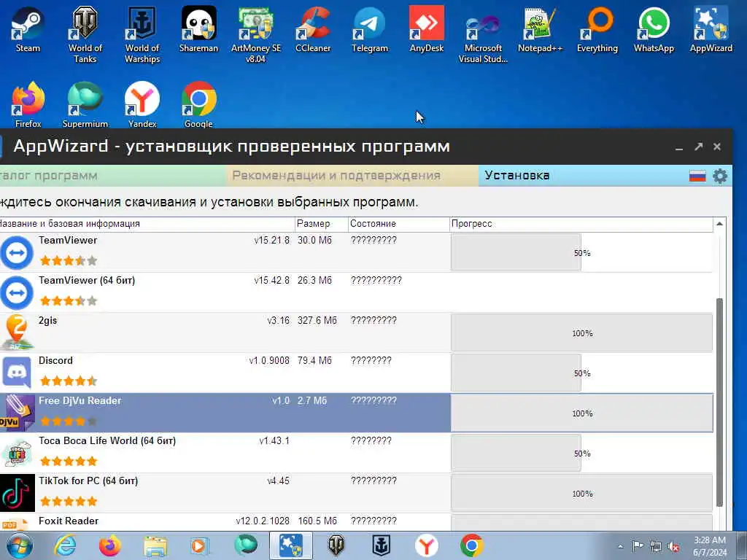Click the vertical scrollbar thumb in list
The width and height of the screenshot is (747, 560).
click(x=719, y=402)
